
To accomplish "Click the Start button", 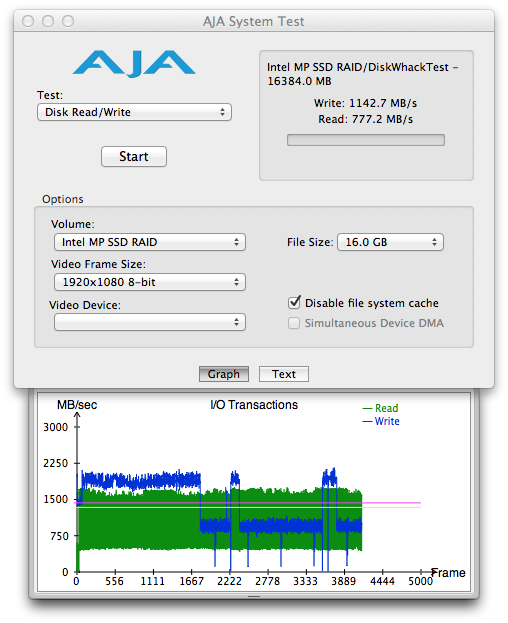I will (134, 157).
